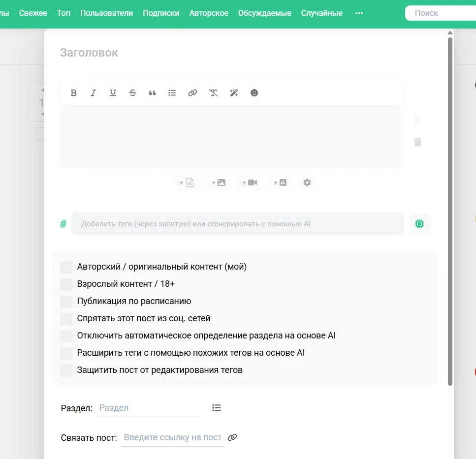This screenshot has width=476, height=459.
Task: Click the dialog vertical scrollbar
Action: tap(450, 212)
